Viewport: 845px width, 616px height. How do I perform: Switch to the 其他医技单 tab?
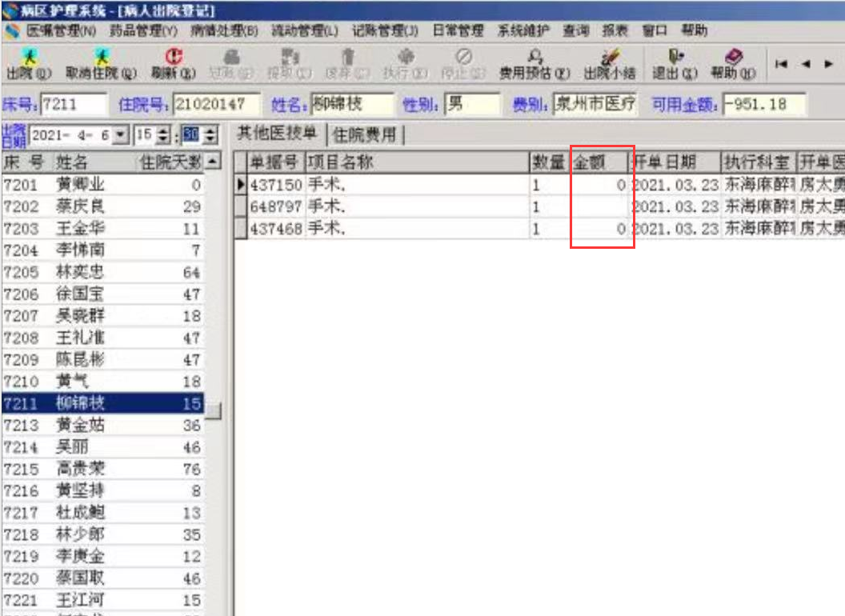click(x=277, y=134)
